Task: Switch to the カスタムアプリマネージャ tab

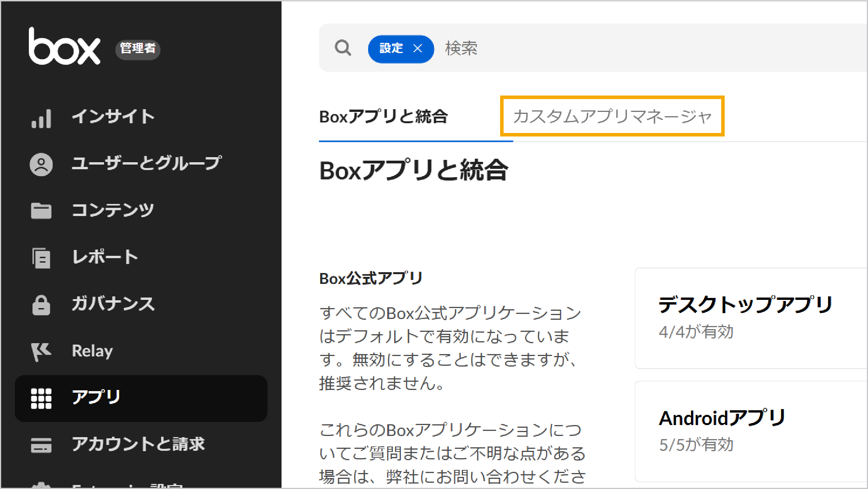Action: click(612, 116)
